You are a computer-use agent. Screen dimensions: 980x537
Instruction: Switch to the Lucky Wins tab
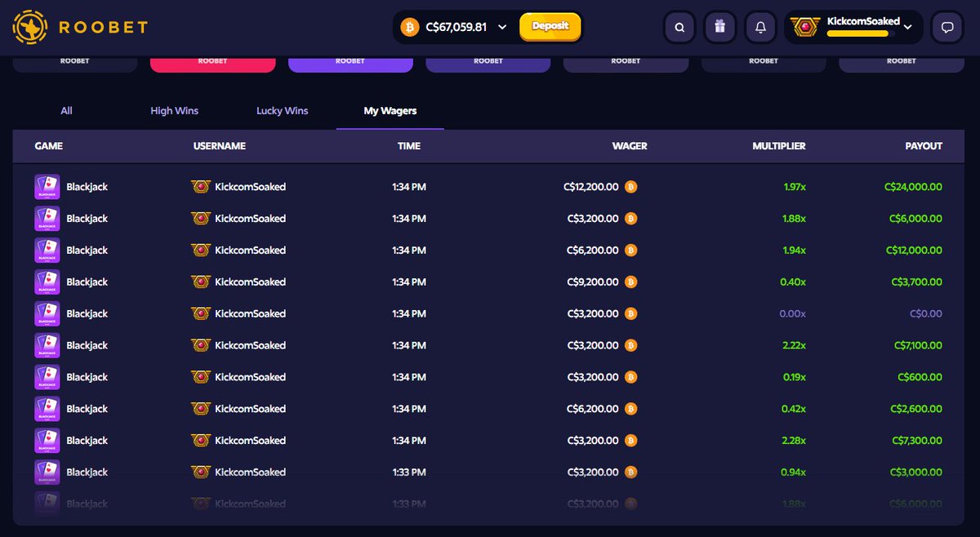[x=283, y=111]
